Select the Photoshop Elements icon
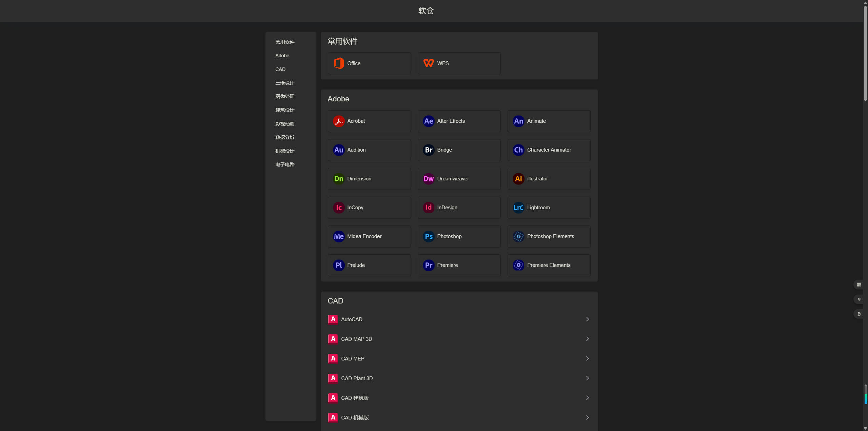This screenshot has height=431, width=868. 518,236
